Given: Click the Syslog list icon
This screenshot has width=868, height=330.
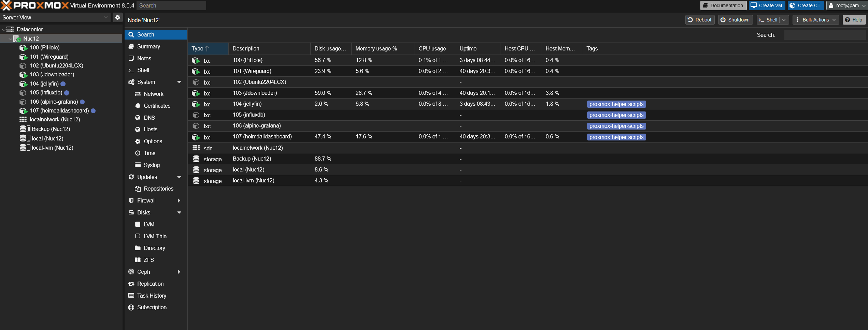Looking at the screenshot, I should pyautogui.click(x=138, y=165).
